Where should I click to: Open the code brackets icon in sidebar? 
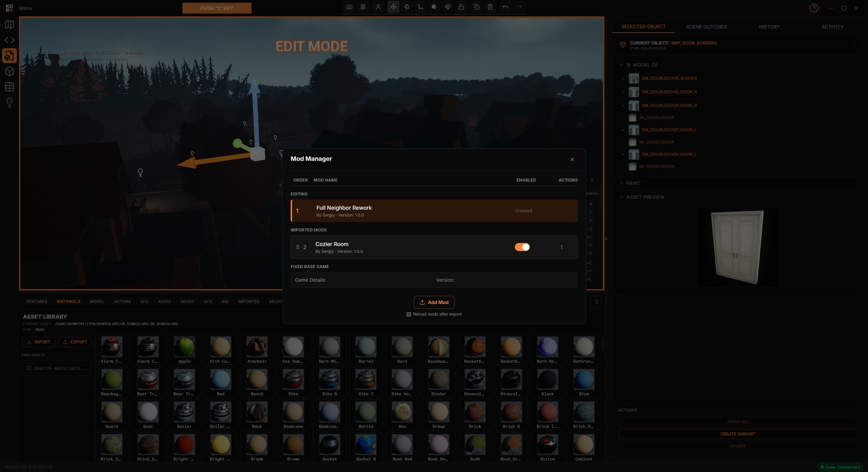pos(9,40)
